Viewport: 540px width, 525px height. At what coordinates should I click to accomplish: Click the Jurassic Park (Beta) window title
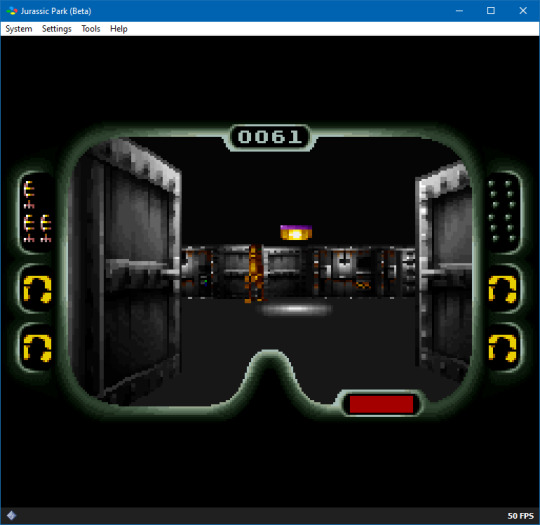coord(56,11)
